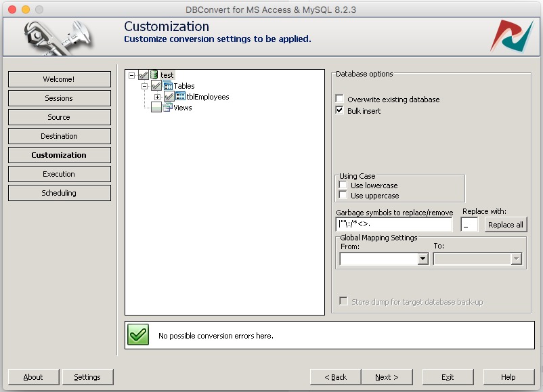Select the Tables tree label

pyautogui.click(x=184, y=85)
